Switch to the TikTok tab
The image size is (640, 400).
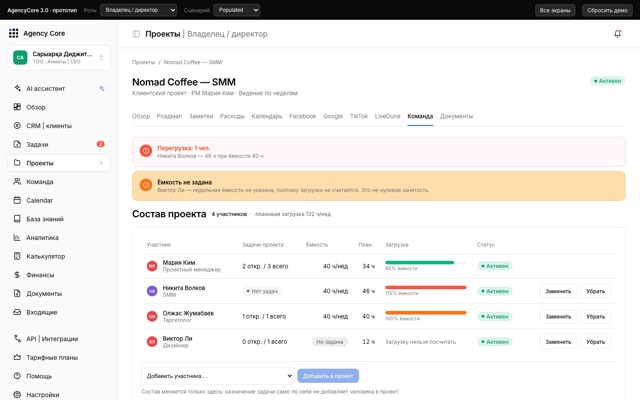[359, 116]
